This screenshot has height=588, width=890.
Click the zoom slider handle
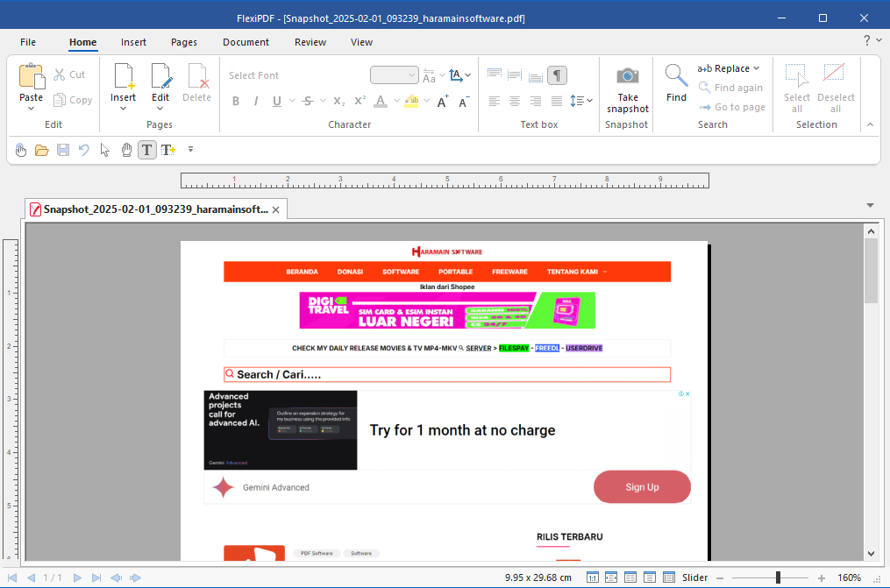(778, 577)
